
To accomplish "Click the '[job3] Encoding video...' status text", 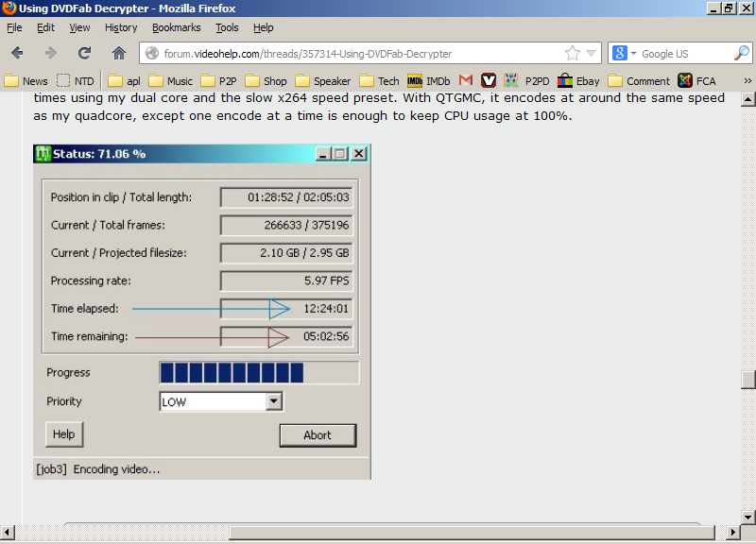I will tap(98, 469).
